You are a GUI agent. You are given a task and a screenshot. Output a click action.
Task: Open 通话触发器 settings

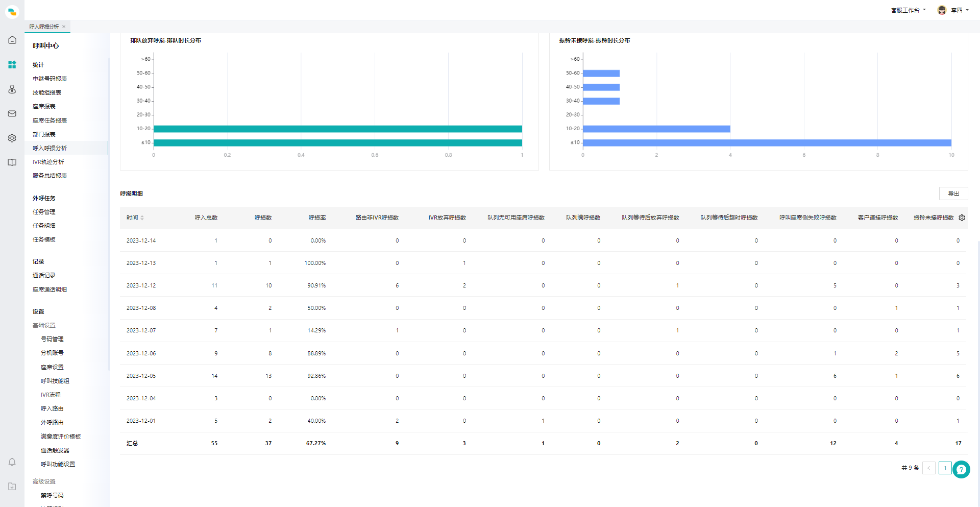coord(55,450)
